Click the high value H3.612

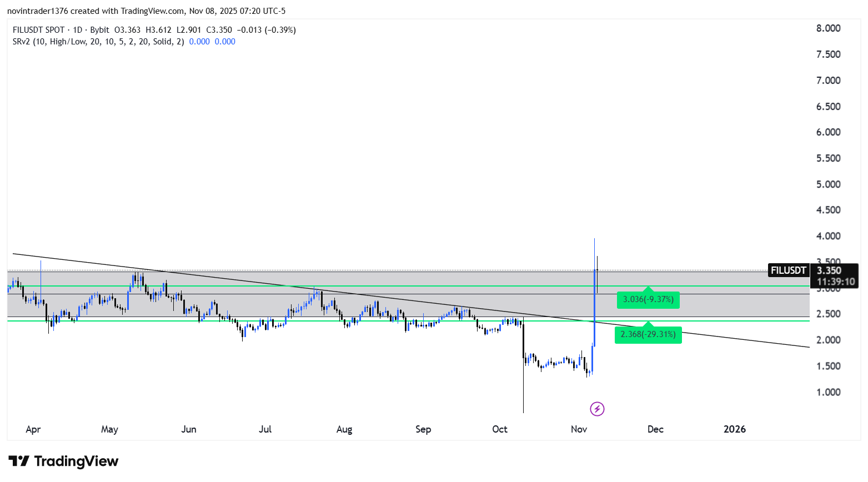pos(158,30)
